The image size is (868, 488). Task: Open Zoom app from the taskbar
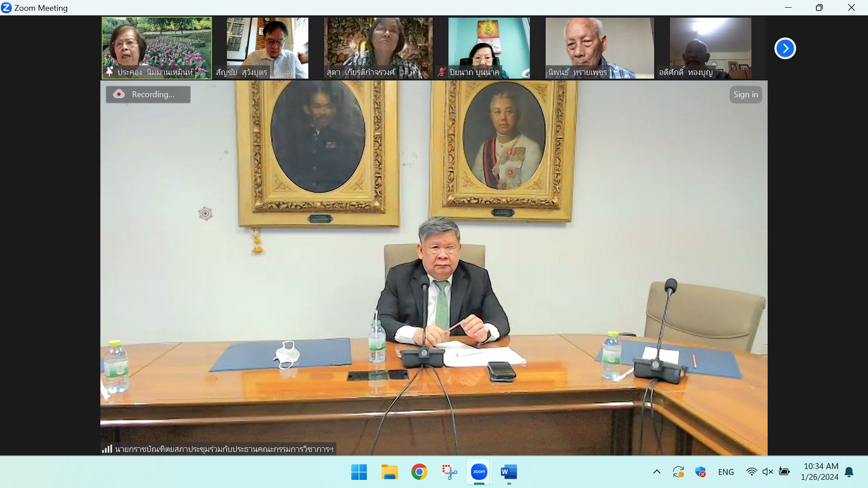coord(479,472)
